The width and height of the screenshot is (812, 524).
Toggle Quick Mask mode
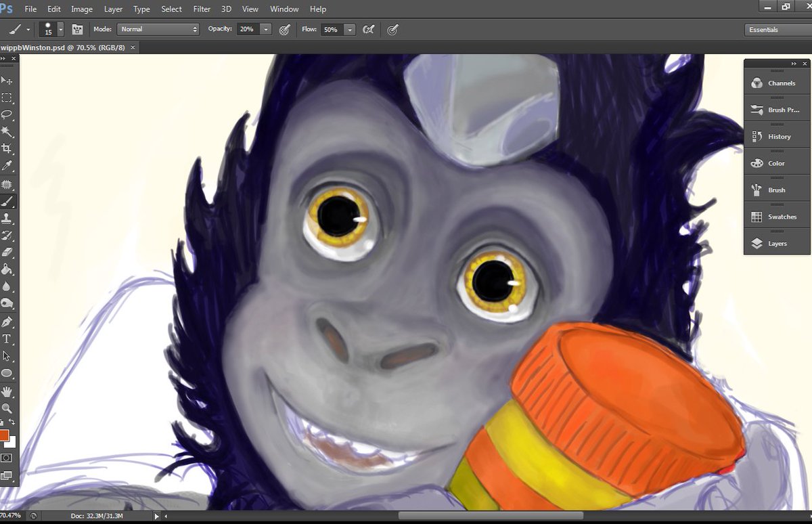coord(7,458)
